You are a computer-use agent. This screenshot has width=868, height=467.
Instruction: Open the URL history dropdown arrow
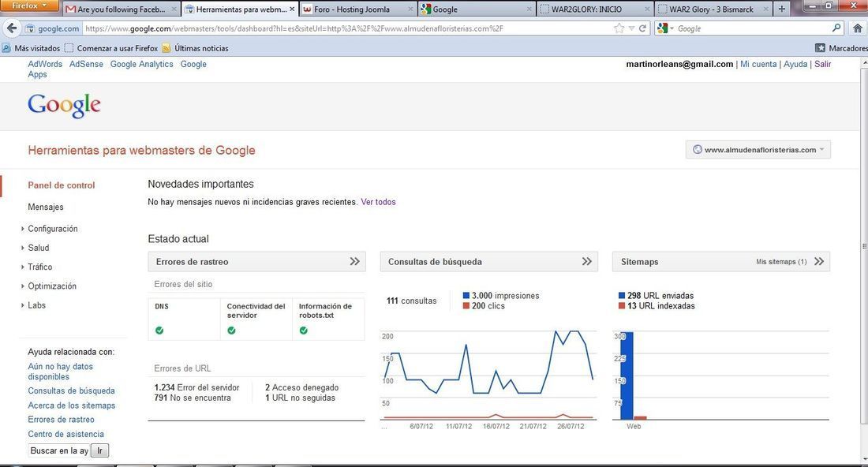click(631, 28)
